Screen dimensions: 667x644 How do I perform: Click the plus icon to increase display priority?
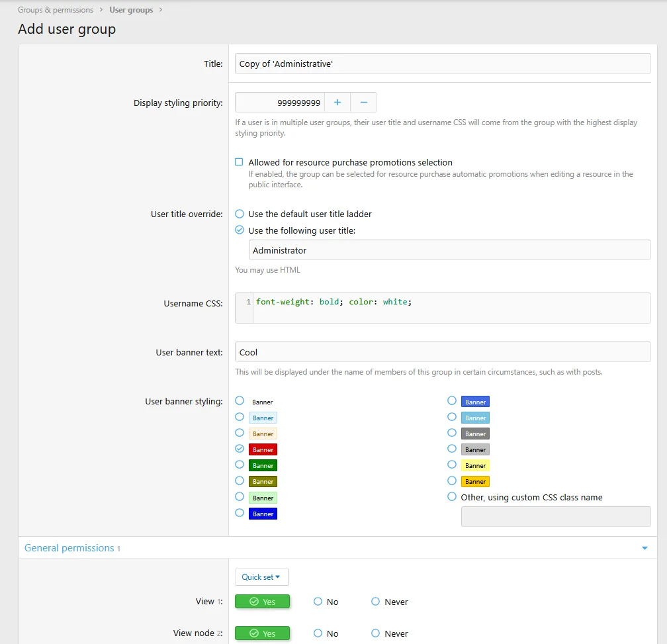337,103
